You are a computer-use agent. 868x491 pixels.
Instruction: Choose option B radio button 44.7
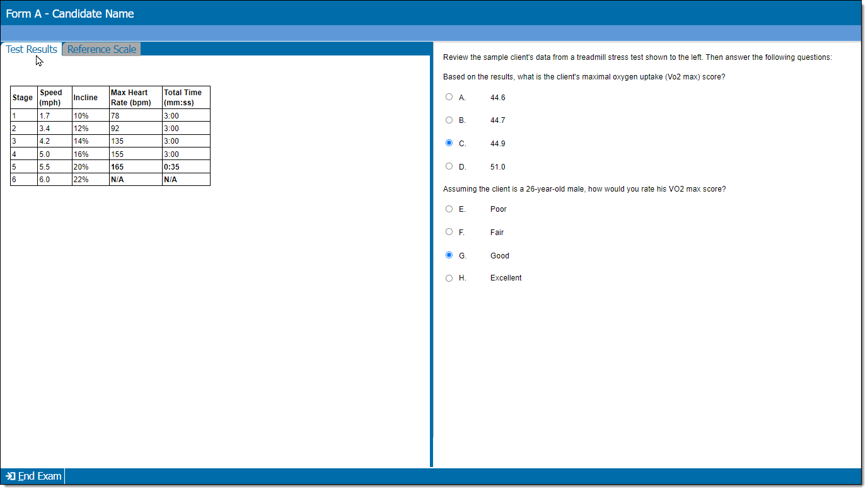point(449,120)
